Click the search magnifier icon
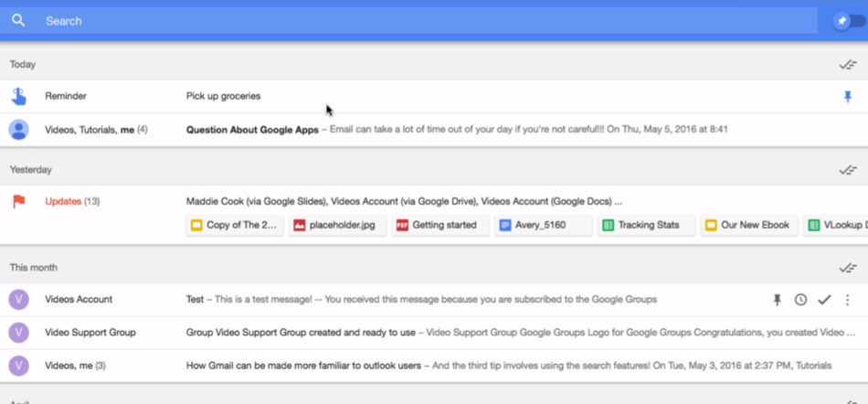 [18, 21]
